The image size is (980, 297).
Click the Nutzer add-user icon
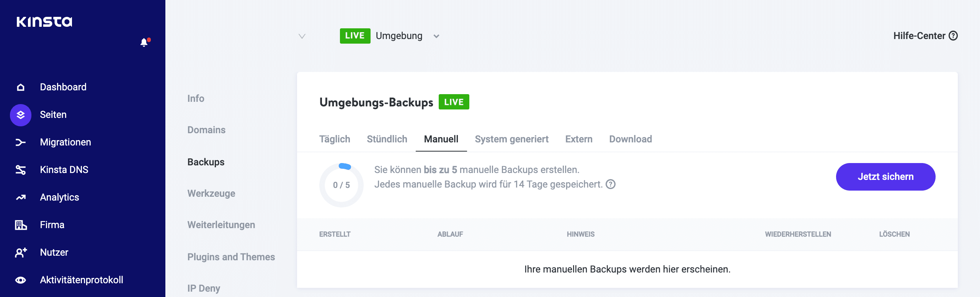(x=21, y=253)
